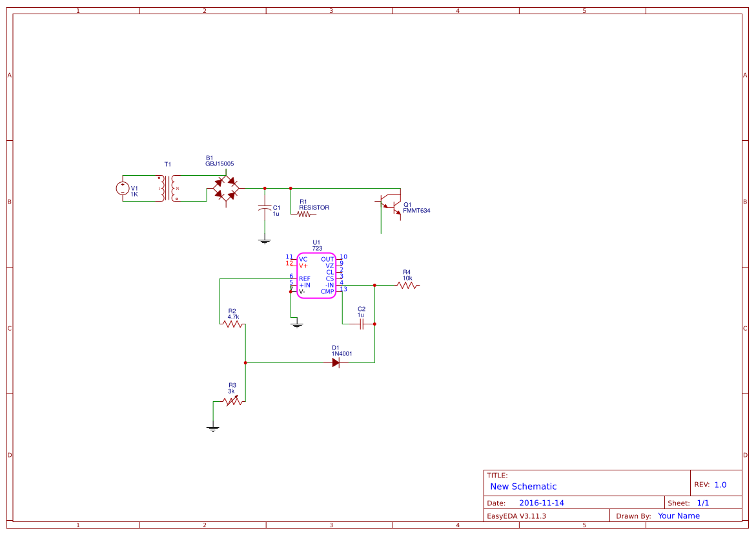
Task: Select the capacitor C2 near U1
Action: [x=362, y=323]
